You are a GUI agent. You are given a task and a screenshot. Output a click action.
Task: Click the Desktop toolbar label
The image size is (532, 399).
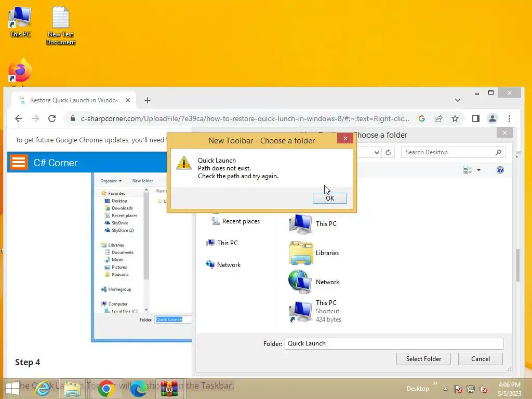pos(418,389)
